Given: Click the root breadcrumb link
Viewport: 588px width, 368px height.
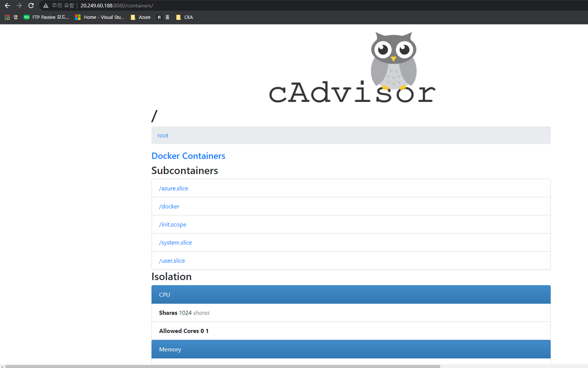Looking at the screenshot, I should 163,135.
